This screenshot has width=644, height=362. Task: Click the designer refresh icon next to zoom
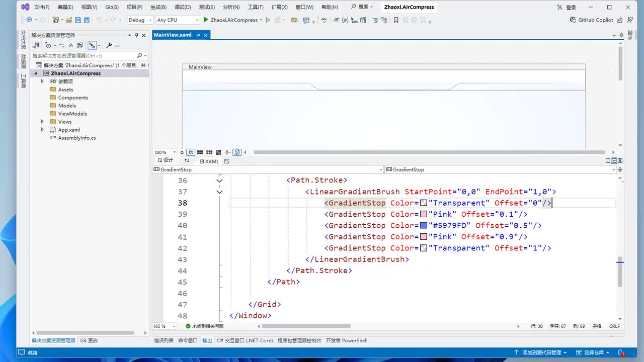[x=182, y=152]
